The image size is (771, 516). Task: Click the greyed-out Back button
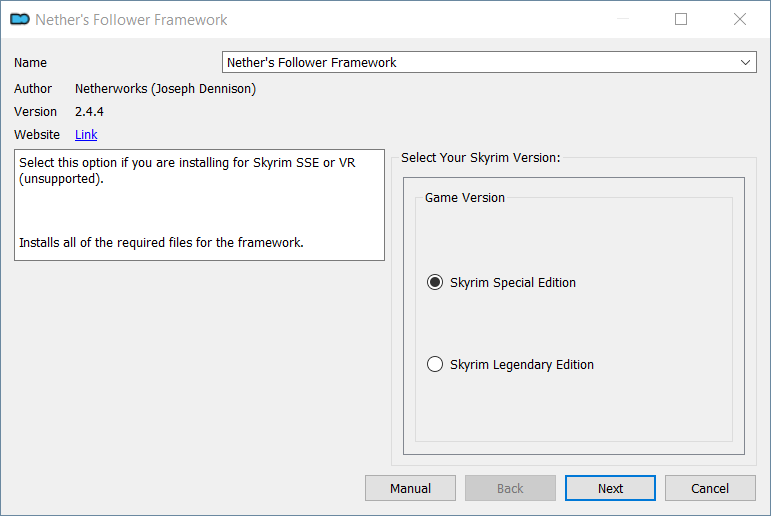pyautogui.click(x=510, y=488)
